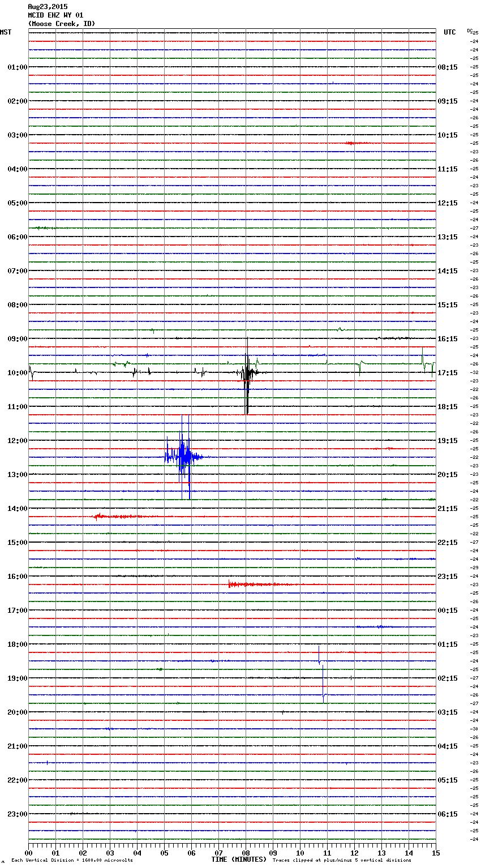
Task: Click the blue vertical spike after 19:00
Action: [x=323, y=684]
